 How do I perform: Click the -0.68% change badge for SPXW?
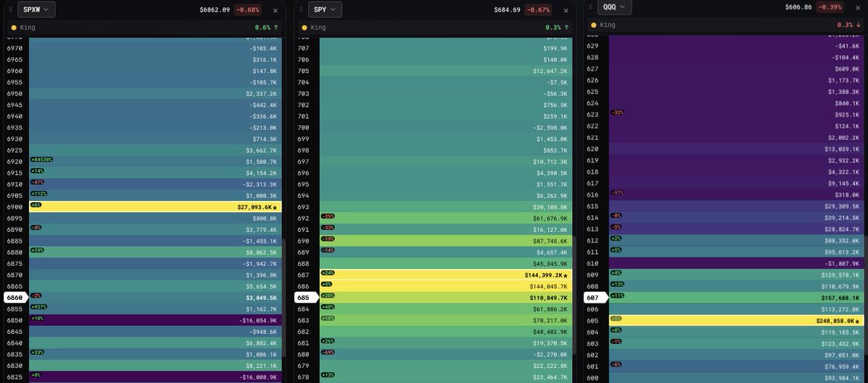[249, 10]
